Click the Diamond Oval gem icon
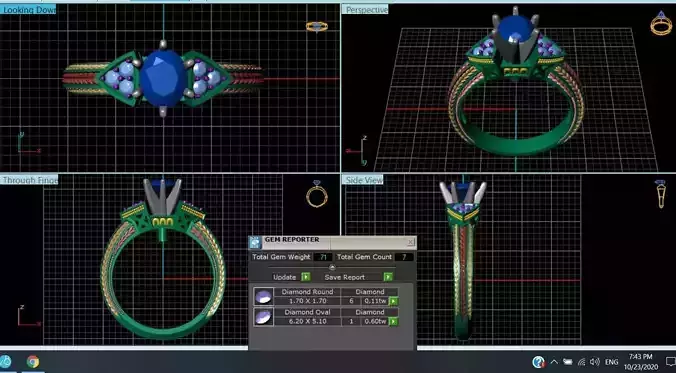This screenshot has height=373, width=676. [263, 317]
